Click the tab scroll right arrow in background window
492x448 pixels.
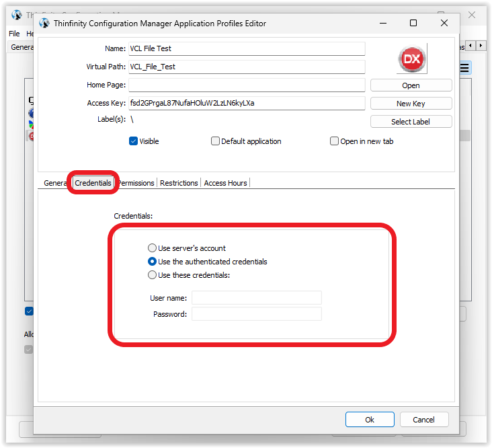[481, 46]
